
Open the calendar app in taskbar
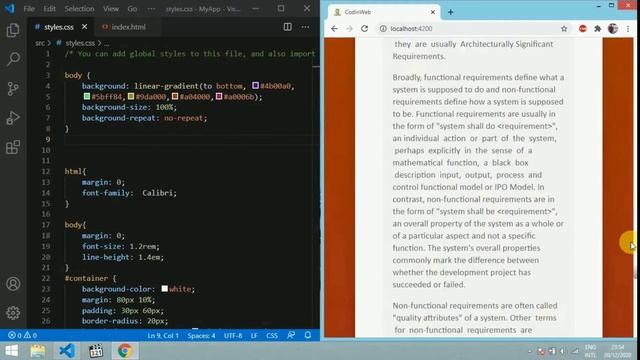click(96, 351)
